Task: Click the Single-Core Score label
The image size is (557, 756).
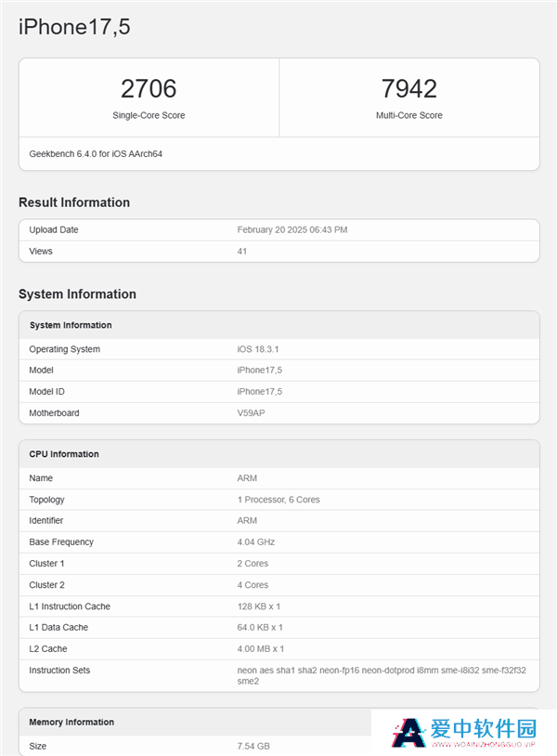Action: (149, 115)
